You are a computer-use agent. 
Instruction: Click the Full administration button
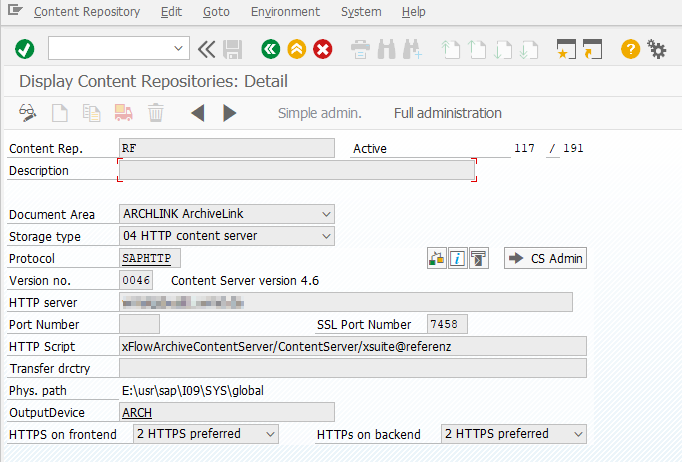[447, 113]
